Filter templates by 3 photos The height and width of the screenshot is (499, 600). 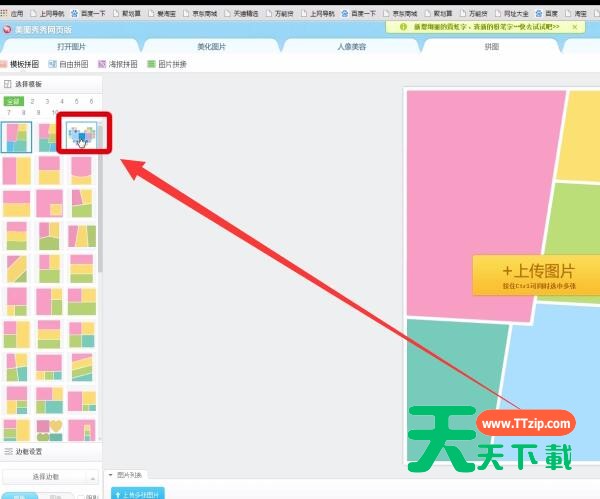tap(47, 101)
